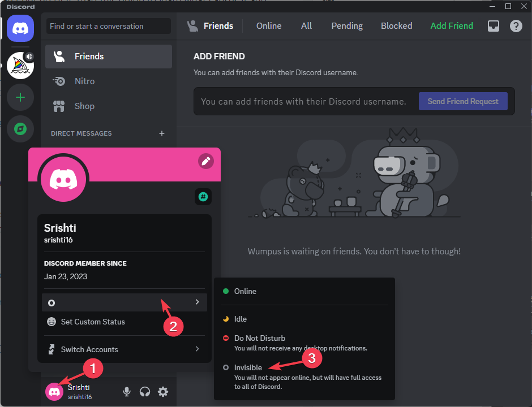Open User Settings gear icon
532x407 pixels.
point(163,391)
